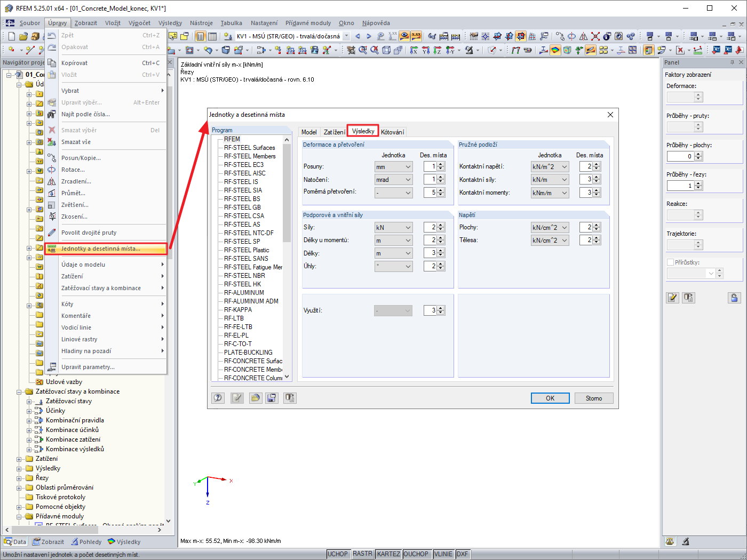747x560 pixels.
Task: Increase the Využití decimal places
Action: pos(441,308)
